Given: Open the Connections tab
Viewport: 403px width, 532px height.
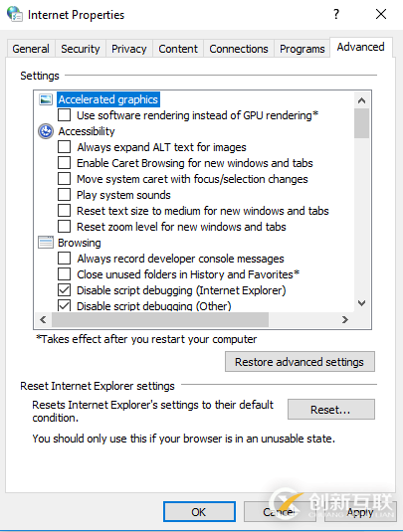Looking at the screenshot, I should [239, 49].
